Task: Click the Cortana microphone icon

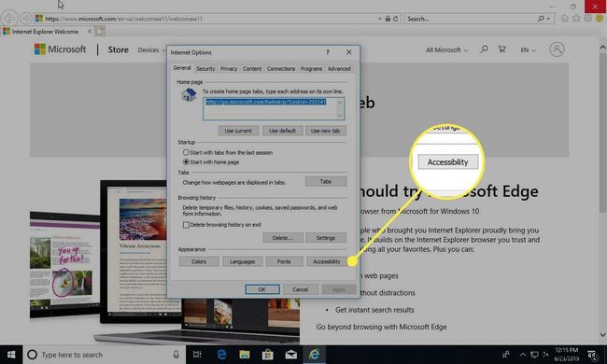Action: [176, 355]
